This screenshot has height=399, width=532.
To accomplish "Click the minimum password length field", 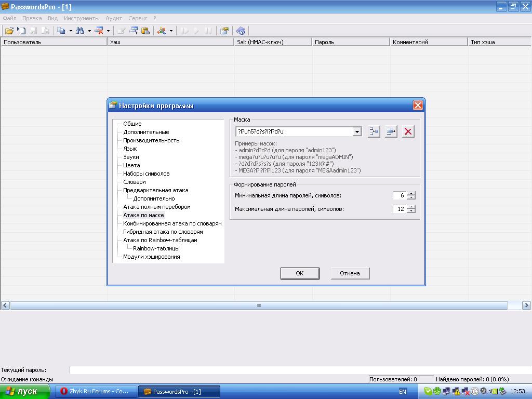I will coord(400,195).
